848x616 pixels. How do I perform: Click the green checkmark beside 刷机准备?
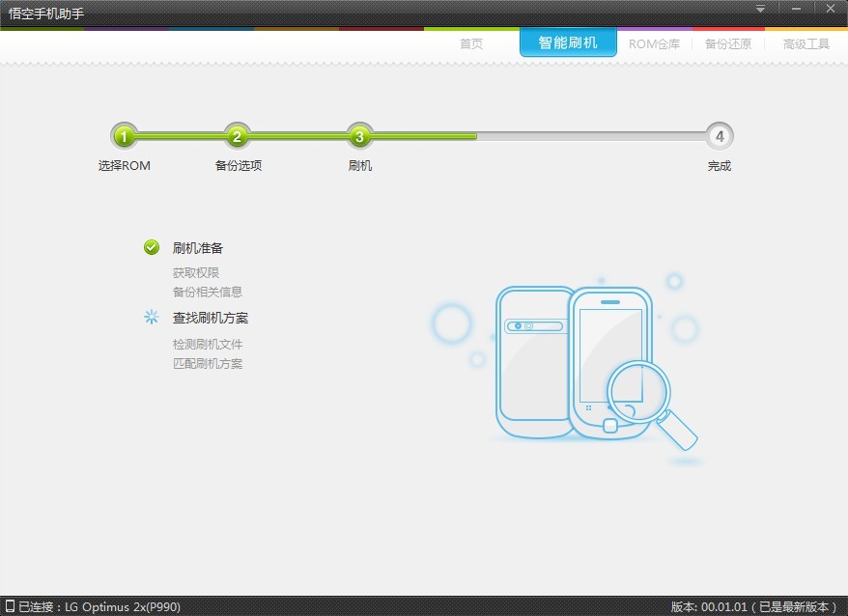pos(152,247)
